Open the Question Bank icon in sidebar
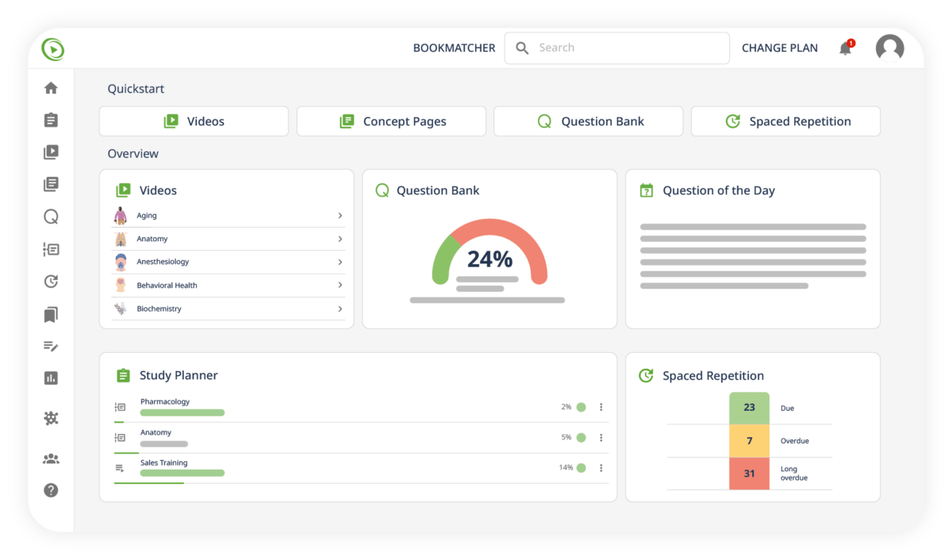 [51, 216]
